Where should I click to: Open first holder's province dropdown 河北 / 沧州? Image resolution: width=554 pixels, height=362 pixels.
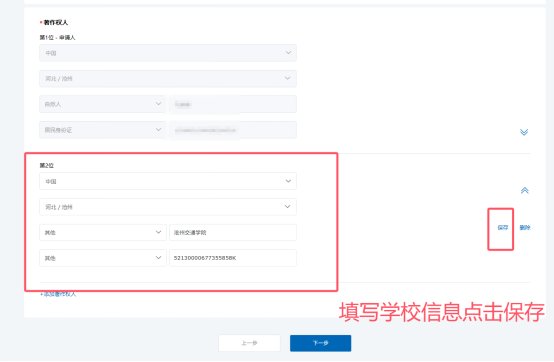[168, 78]
